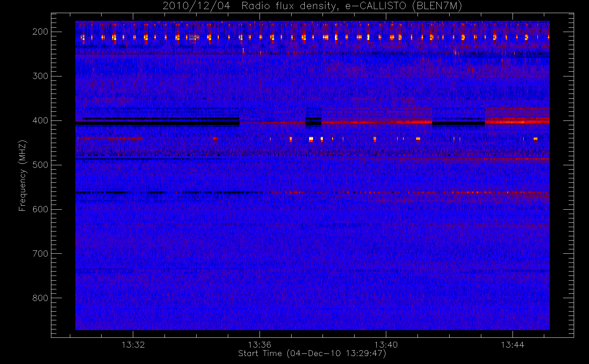This screenshot has width=589, height=364.
Task: Click the "Start Time (04-Dec-10 13:29:47)" axis label
Action: [x=312, y=353]
